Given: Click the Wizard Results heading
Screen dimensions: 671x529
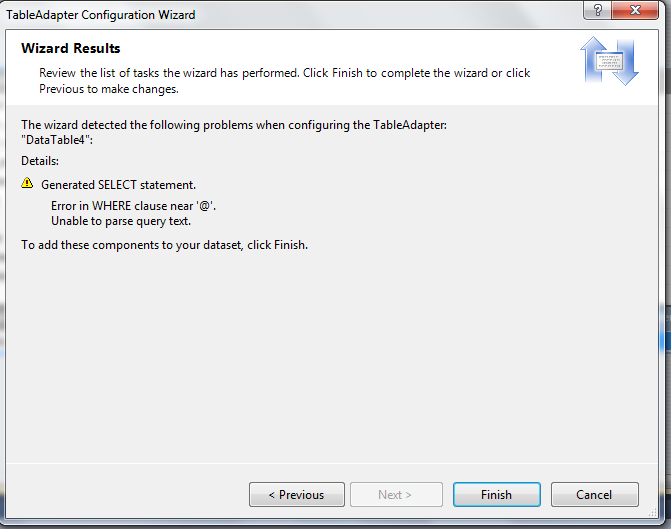Looking at the screenshot, I should 70,48.
